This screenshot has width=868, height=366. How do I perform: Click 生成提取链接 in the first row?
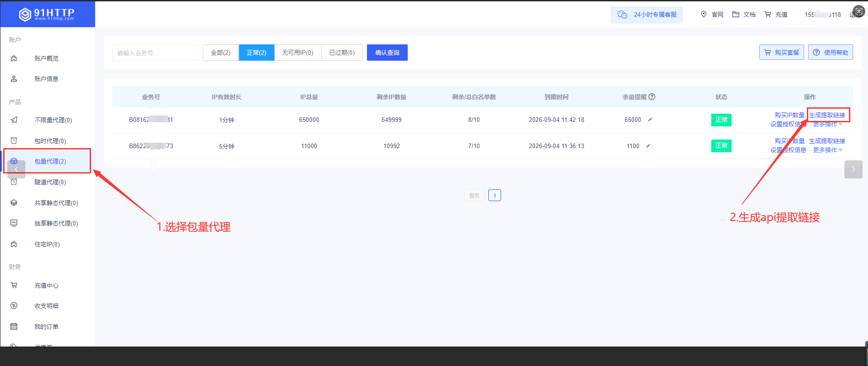point(827,115)
